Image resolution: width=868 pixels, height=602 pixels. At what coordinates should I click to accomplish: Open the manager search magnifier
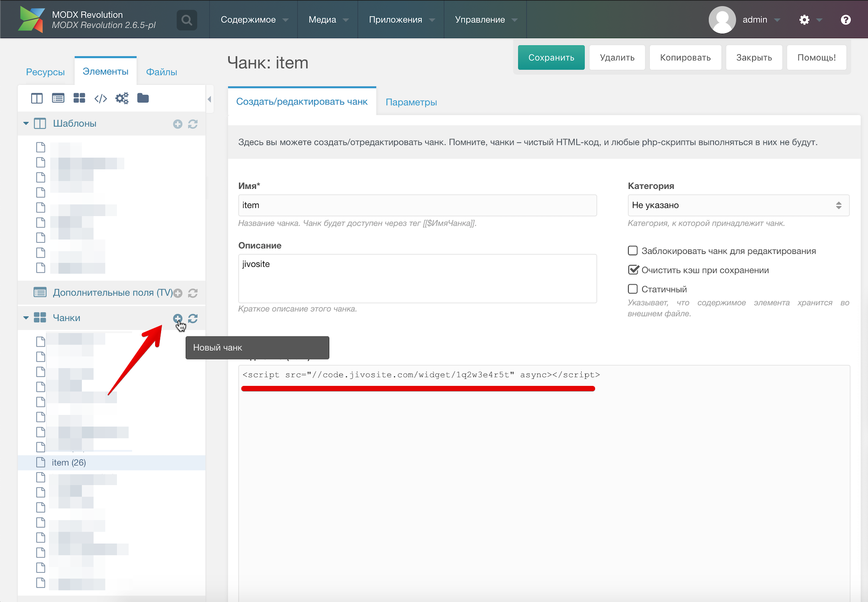pos(187,20)
